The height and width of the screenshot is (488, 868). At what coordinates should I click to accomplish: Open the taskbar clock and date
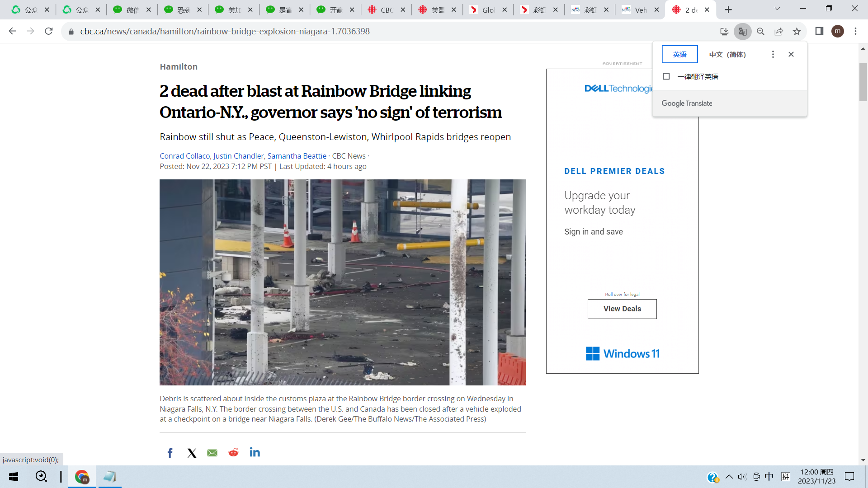pos(816,477)
